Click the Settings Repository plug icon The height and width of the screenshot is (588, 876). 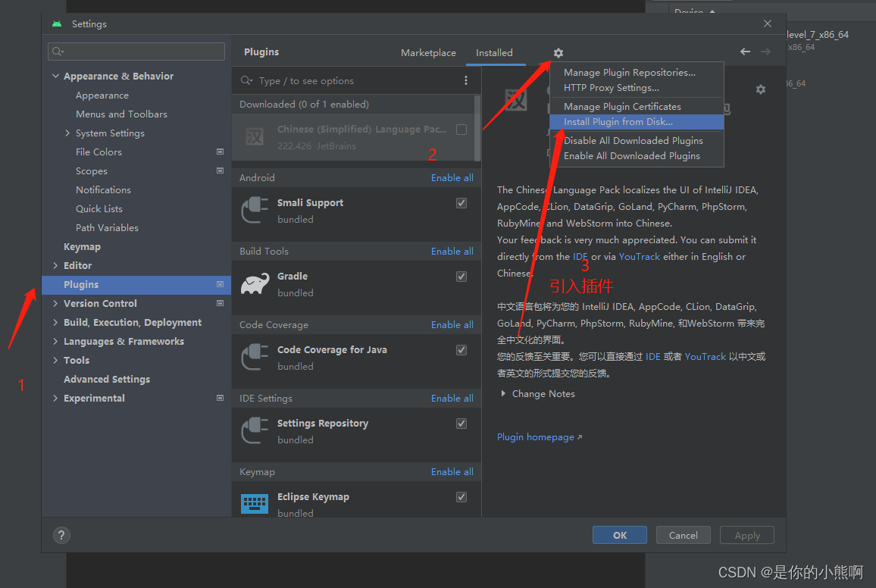255,431
